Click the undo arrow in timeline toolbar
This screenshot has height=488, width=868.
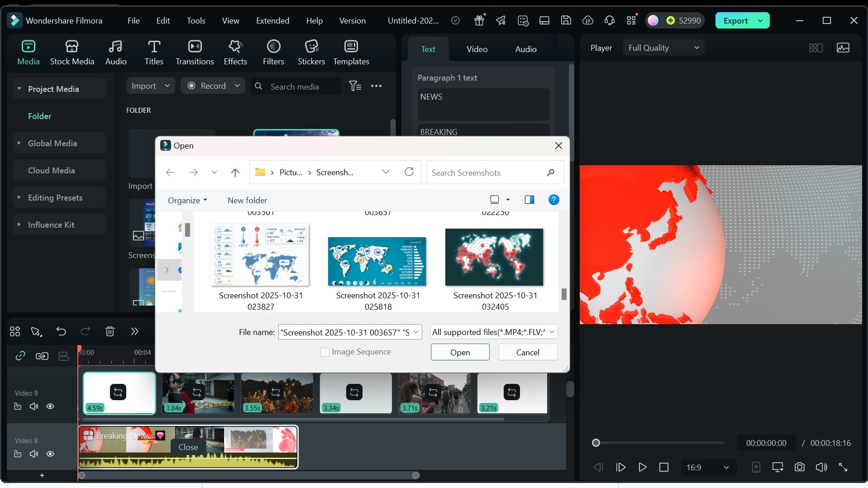[x=61, y=331]
